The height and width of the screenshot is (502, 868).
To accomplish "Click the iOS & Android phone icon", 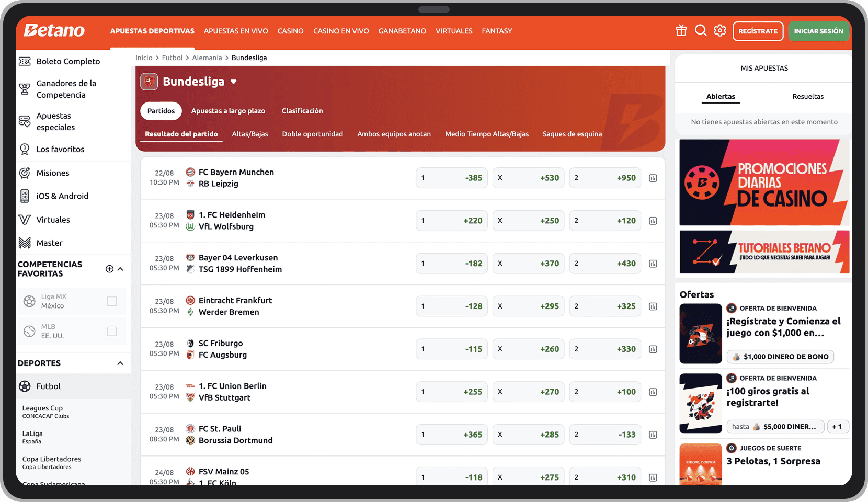I will pos(25,196).
